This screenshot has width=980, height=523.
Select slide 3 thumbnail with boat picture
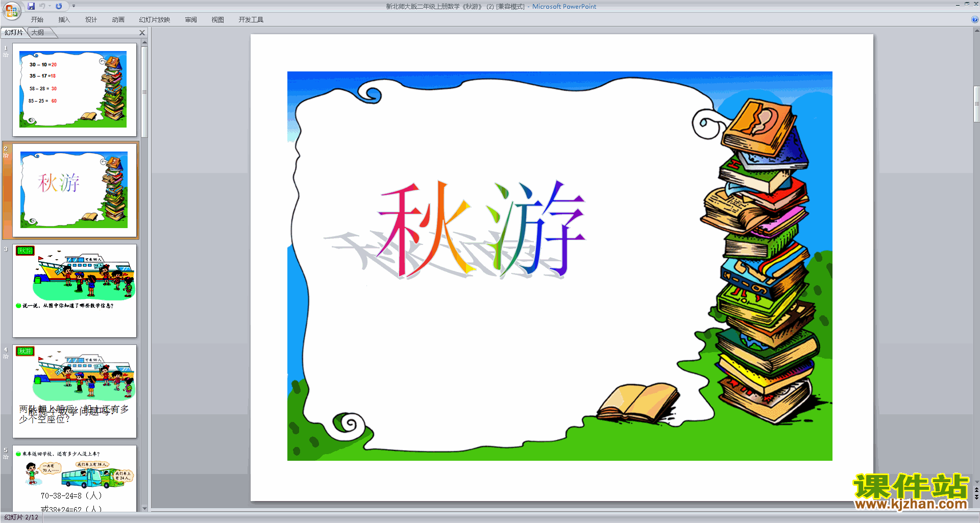pos(75,291)
